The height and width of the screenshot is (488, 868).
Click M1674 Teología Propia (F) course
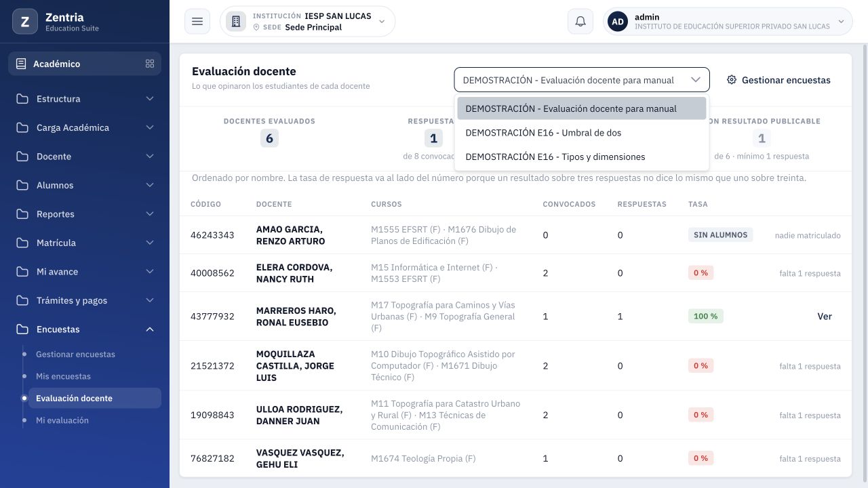[423, 459]
